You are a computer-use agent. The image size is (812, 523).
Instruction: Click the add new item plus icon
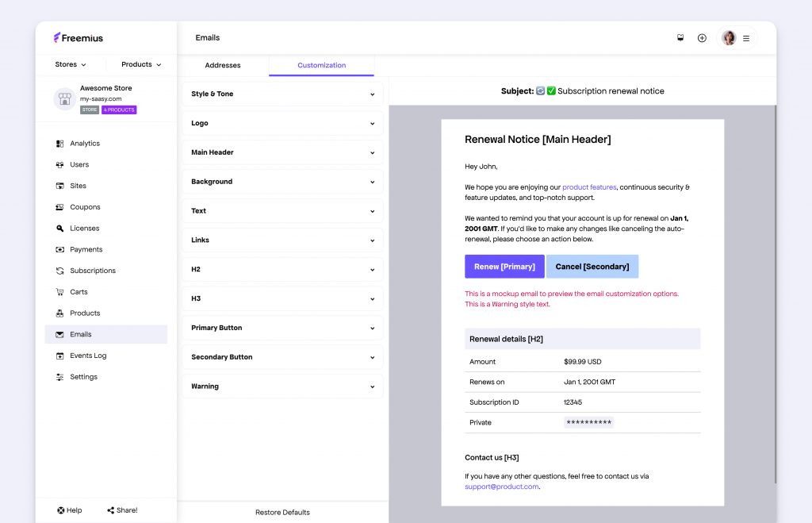pyautogui.click(x=702, y=37)
